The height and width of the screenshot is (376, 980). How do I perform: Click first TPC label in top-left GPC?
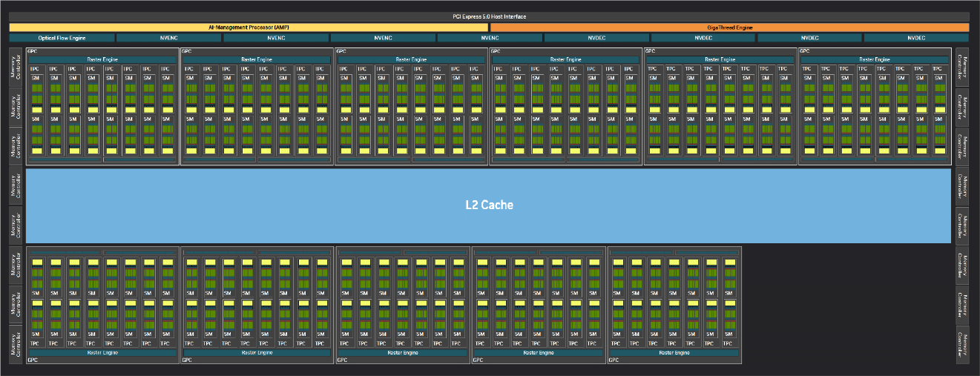point(34,69)
